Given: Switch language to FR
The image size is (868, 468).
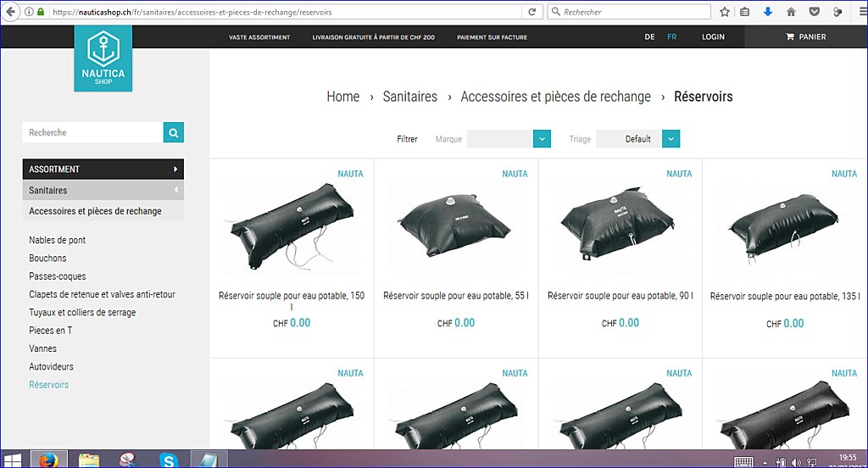Looking at the screenshot, I should tap(671, 36).
